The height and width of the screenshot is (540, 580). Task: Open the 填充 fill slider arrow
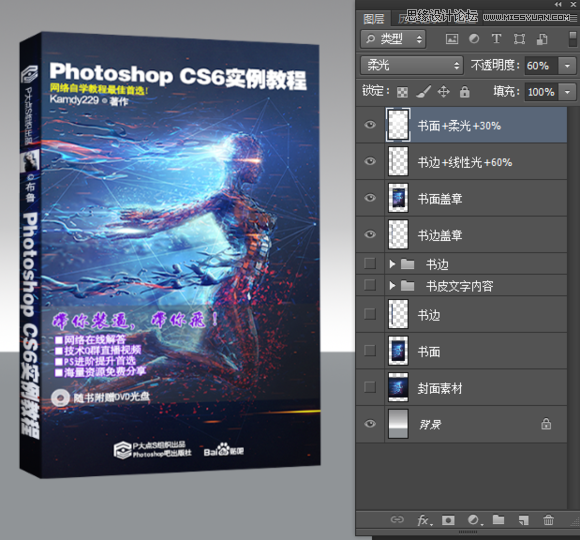(567, 92)
